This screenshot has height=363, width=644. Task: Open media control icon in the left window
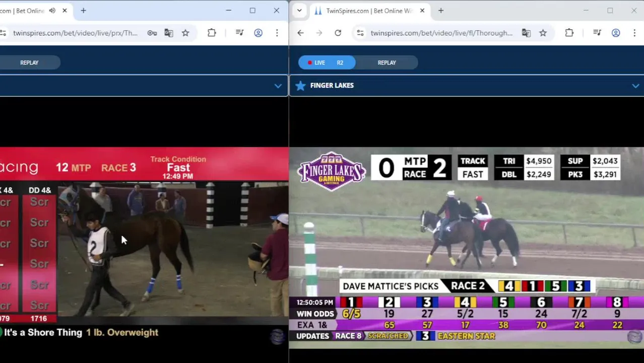pos(240,33)
